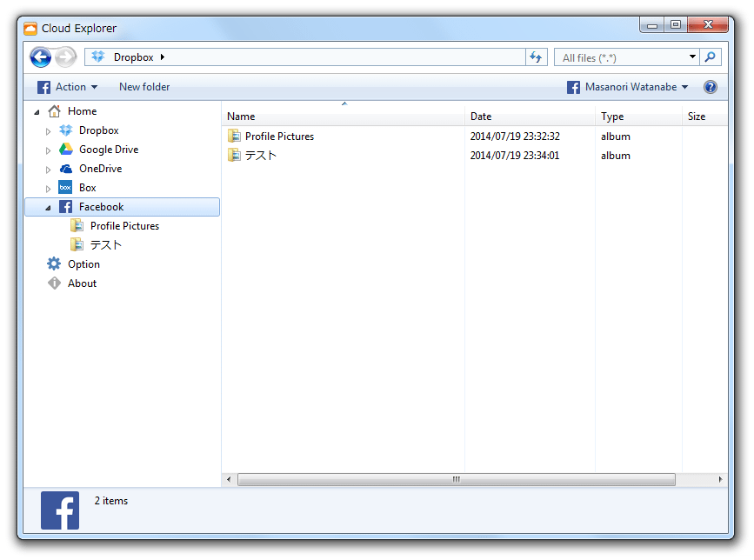This screenshot has width=754, height=560.
Task: Open About label in the tree
Action: pos(83,283)
